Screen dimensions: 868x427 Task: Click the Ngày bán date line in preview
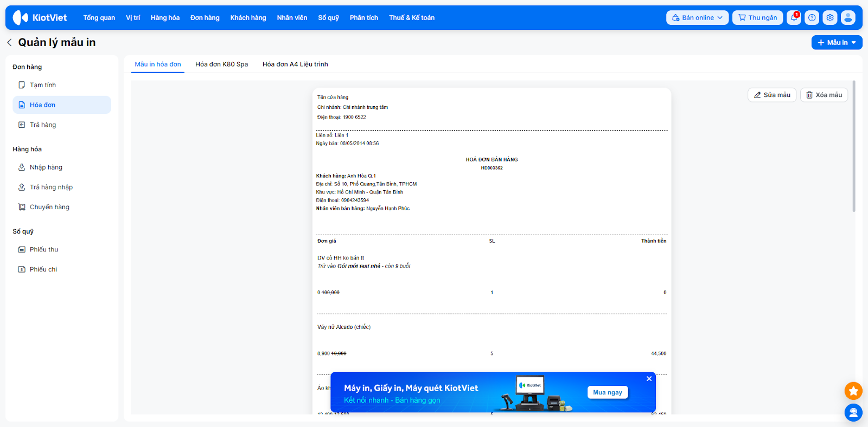click(x=347, y=144)
